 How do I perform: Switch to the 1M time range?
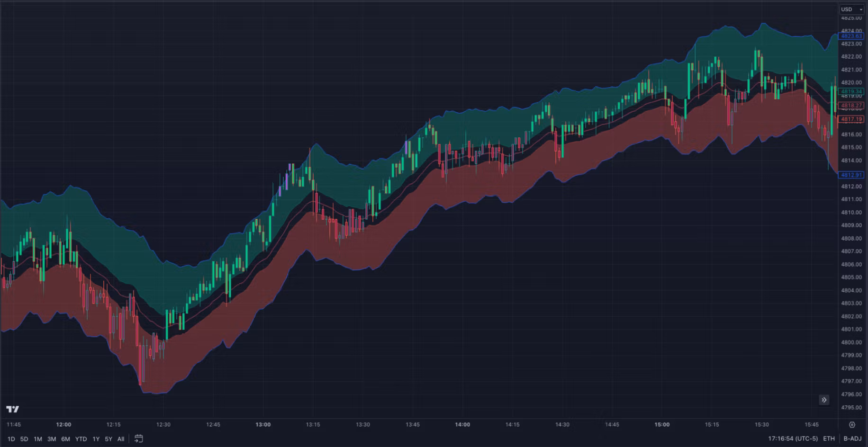[x=38, y=439]
